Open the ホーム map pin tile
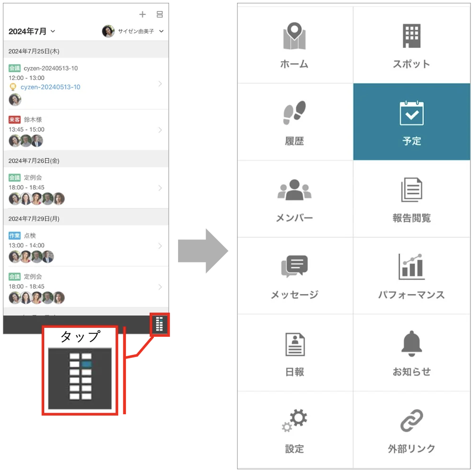 tap(295, 45)
